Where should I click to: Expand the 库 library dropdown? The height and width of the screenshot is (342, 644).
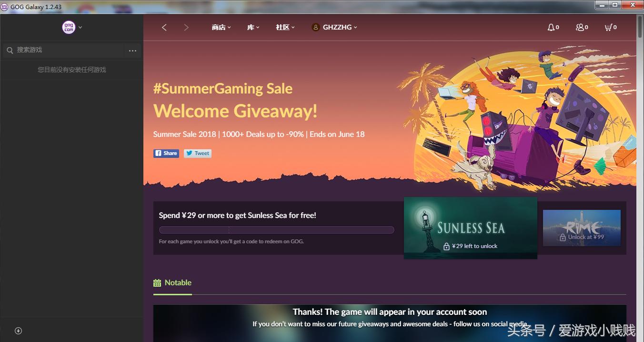pos(253,27)
